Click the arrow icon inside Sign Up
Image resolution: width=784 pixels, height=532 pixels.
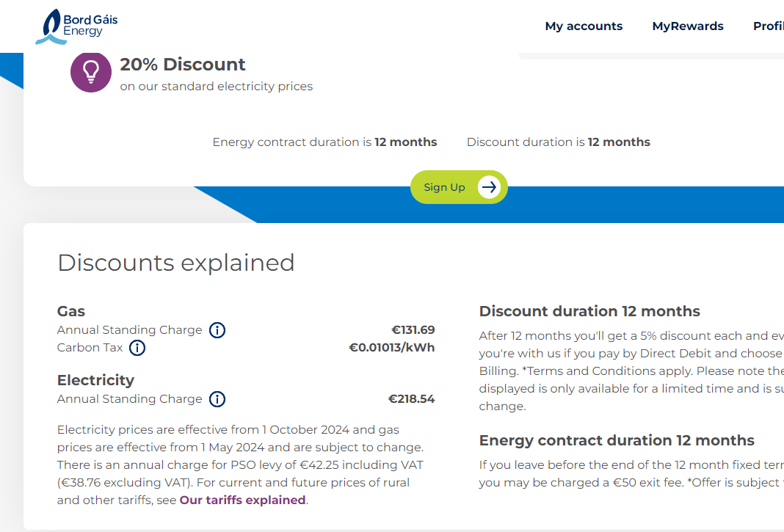point(489,187)
